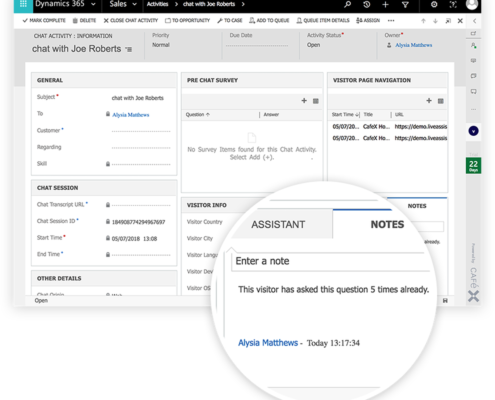Viewport: 495px width, 400px height.
Task: Click the search magnifier icon
Action: point(348,4)
